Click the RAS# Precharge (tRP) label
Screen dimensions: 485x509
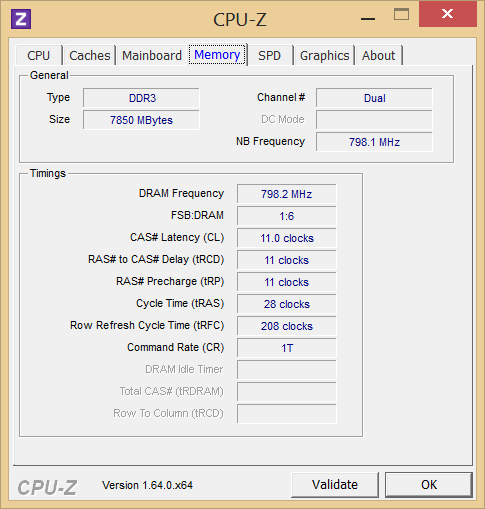pos(170,281)
